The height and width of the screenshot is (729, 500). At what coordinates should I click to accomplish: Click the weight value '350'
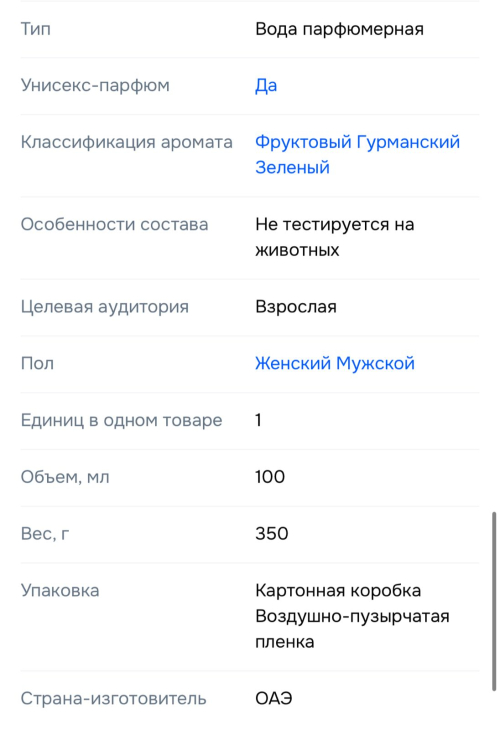[x=272, y=534]
